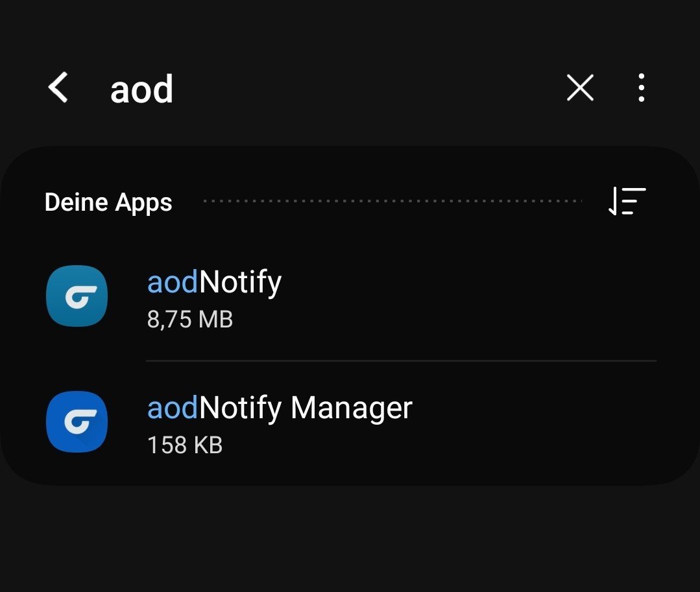Click the word "Apps" in the section header

[x=144, y=203]
